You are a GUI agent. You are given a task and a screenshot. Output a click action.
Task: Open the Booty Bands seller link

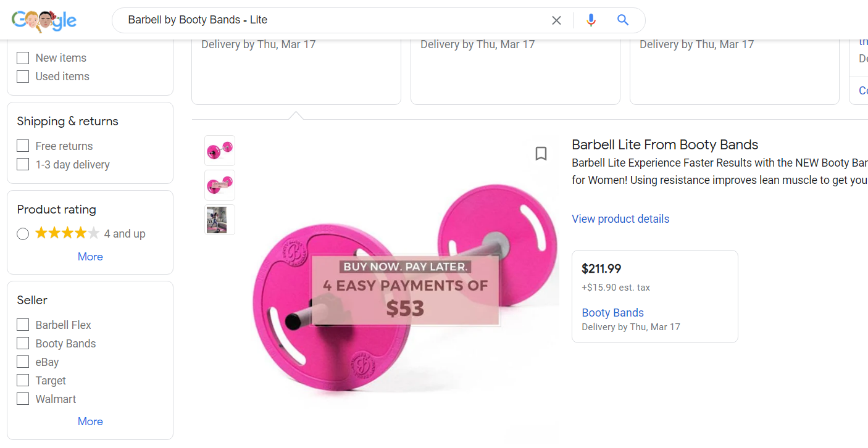point(612,313)
